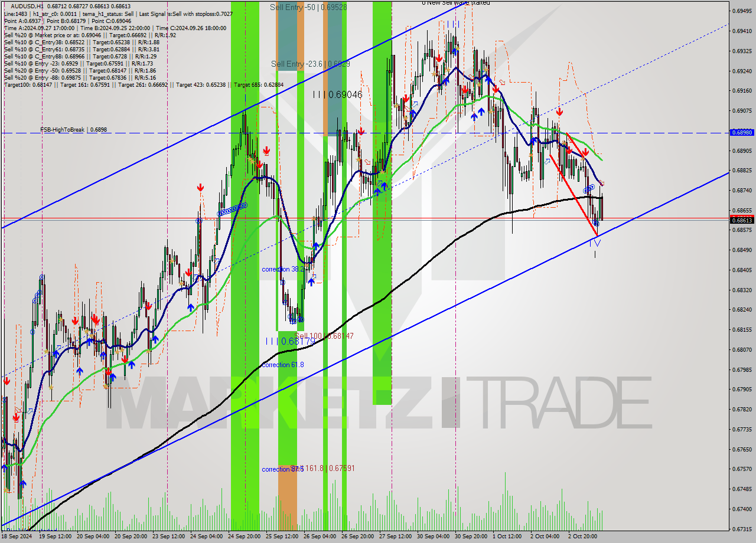Click the 0.68240 price axis label
The height and width of the screenshot is (543, 756).
pos(742,310)
